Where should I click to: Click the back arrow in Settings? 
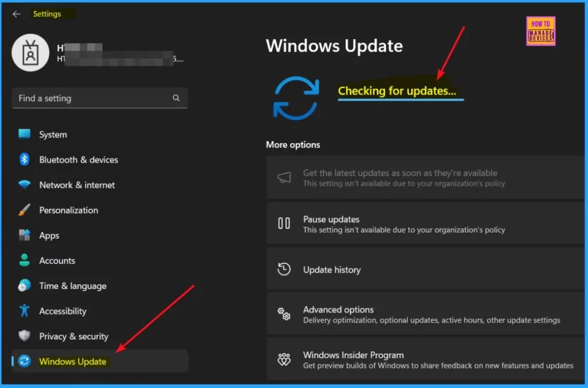point(16,14)
